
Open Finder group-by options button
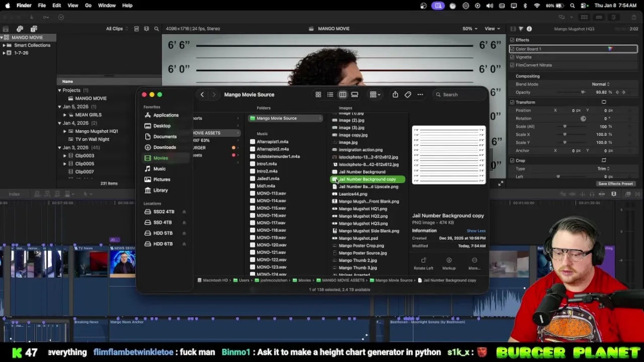coord(375,95)
